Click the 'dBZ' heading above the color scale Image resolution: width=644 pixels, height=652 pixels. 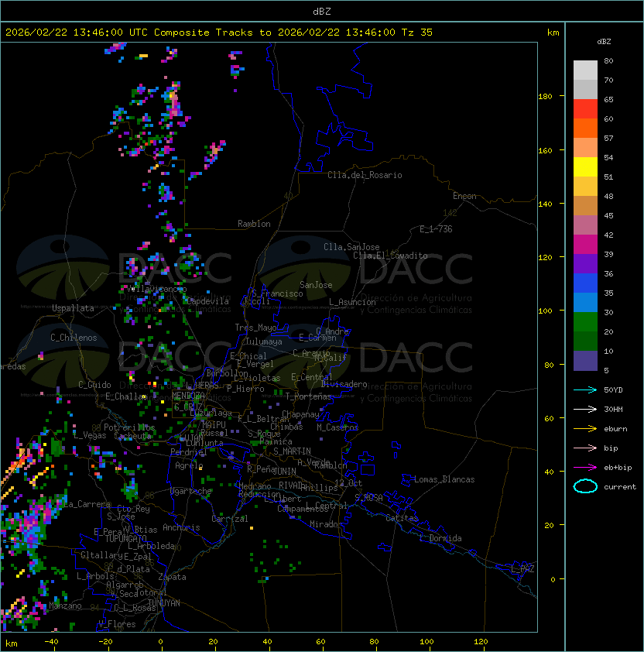tap(604, 42)
